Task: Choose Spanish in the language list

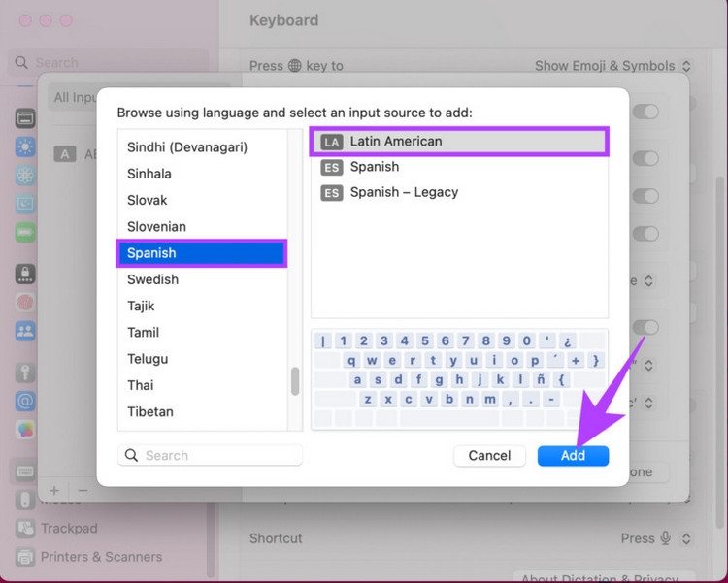Action: click(x=202, y=253)
